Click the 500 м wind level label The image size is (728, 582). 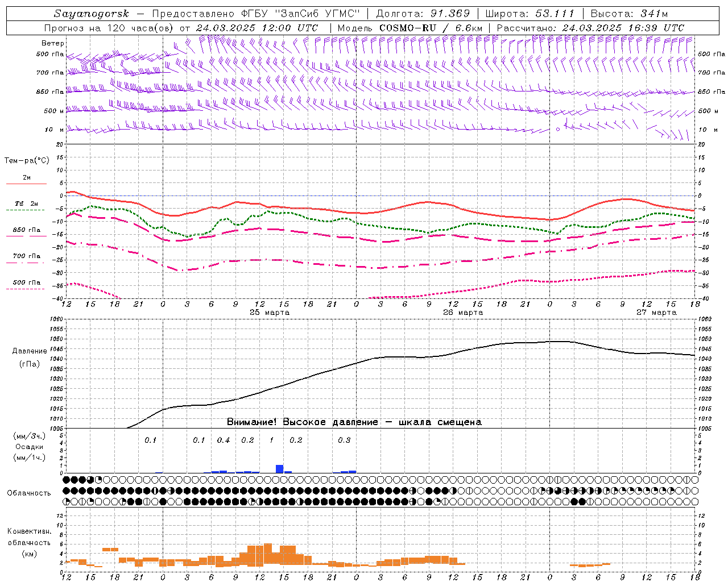(x=53, y=111)
